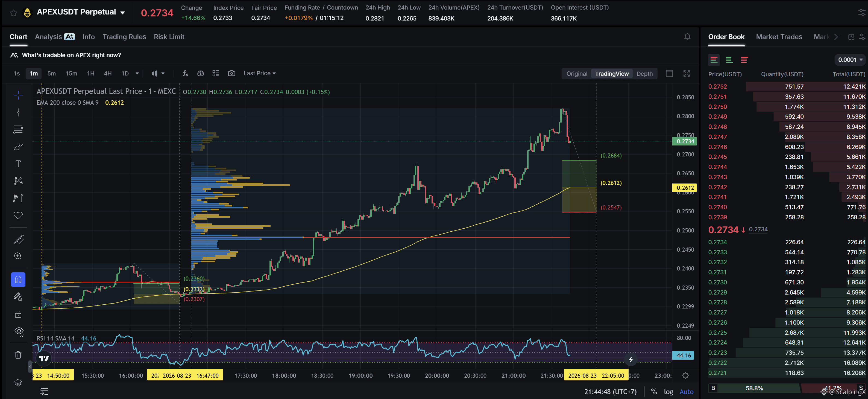Open the Risk Limit tab

tap(169, 37)
